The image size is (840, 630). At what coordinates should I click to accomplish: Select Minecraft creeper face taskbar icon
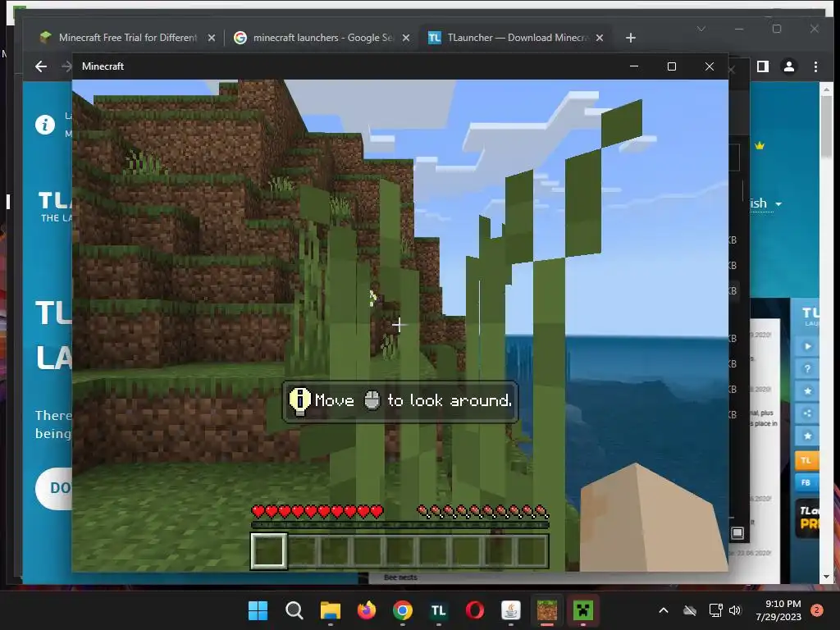(x=583, y=610)
